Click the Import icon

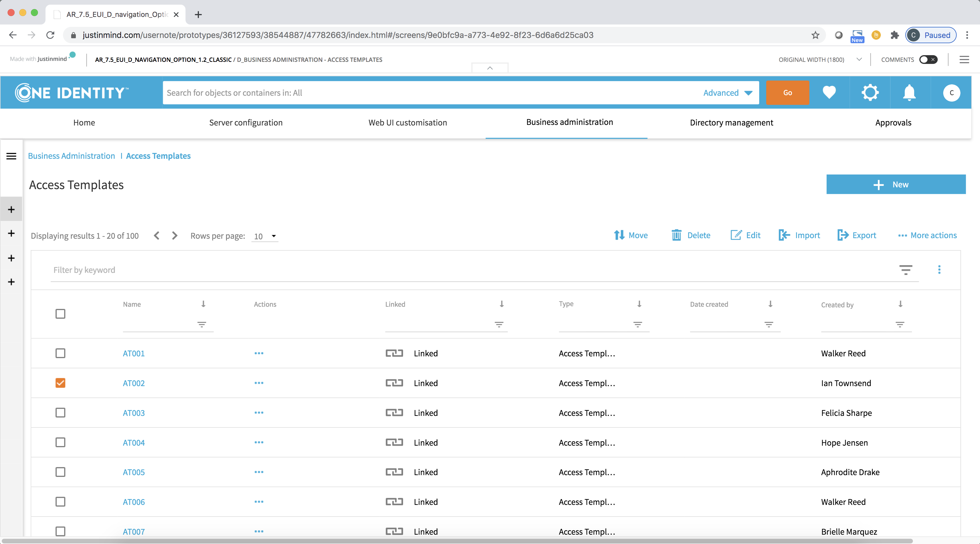click(784, 235)
